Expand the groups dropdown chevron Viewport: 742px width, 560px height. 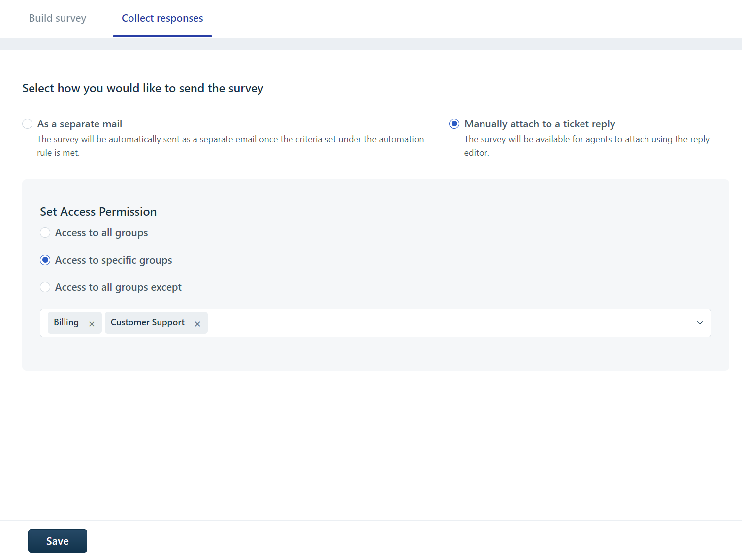(x=700, y=323)
